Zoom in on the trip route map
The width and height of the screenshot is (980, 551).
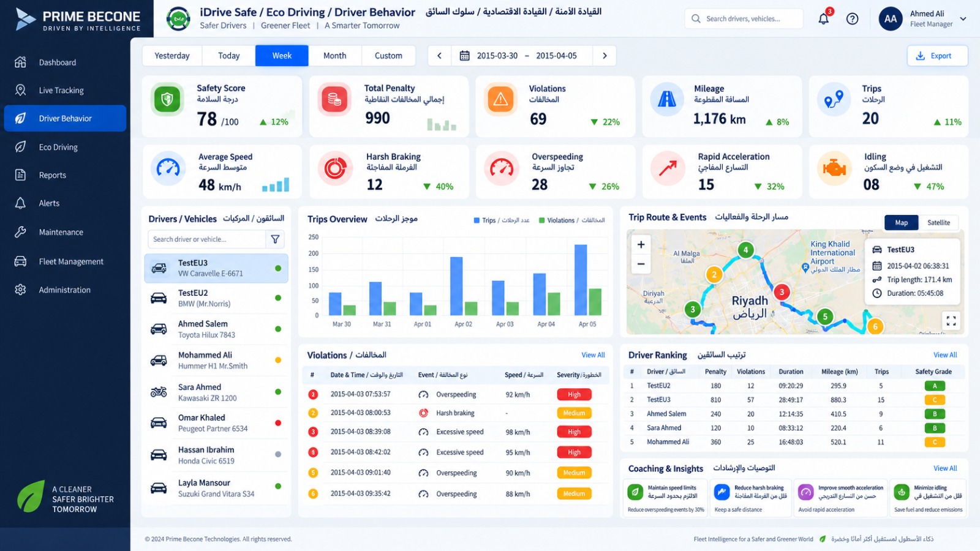pyautogui.click(x=641, y=245)
